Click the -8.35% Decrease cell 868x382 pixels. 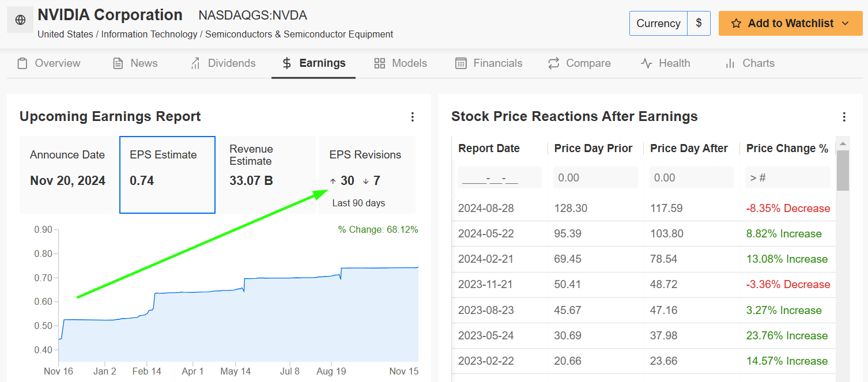[x=788, y=209]
